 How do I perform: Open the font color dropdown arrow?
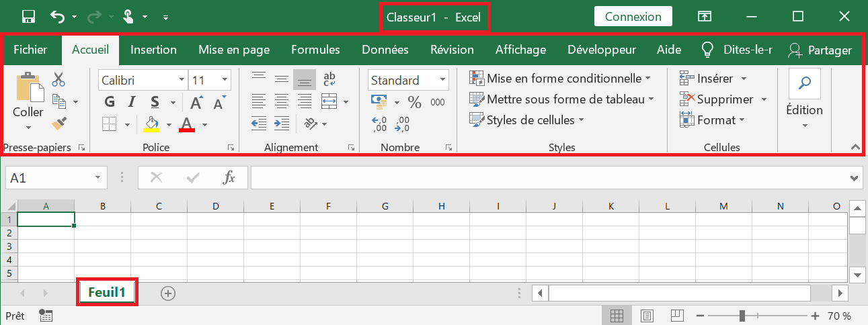tap(204, 124)
